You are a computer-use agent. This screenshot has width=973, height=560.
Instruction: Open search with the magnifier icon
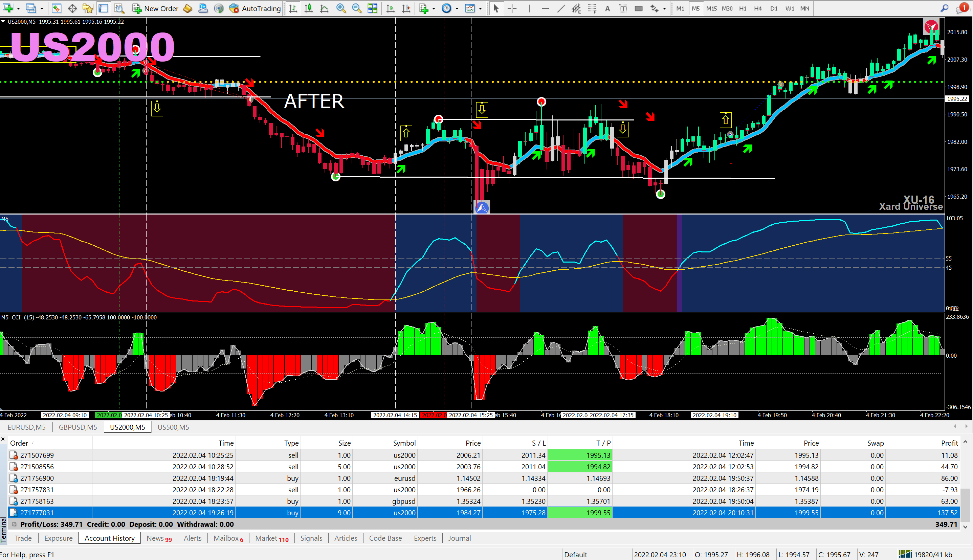pyautogui.click(x=944, y=8)
